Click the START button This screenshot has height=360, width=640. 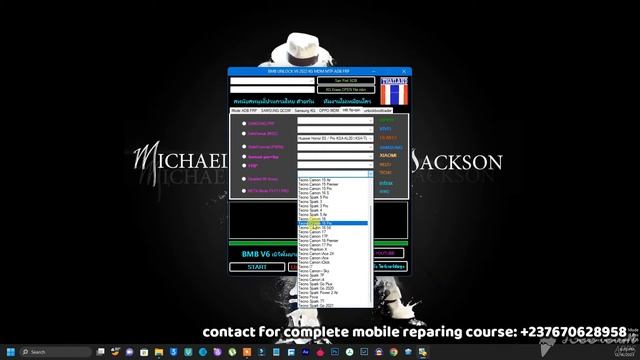click(x=257, y=267)
